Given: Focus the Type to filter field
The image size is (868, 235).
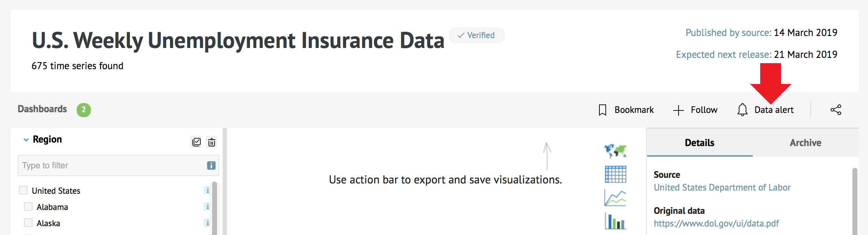Looking at the screenshot, I should pos(118,165).
